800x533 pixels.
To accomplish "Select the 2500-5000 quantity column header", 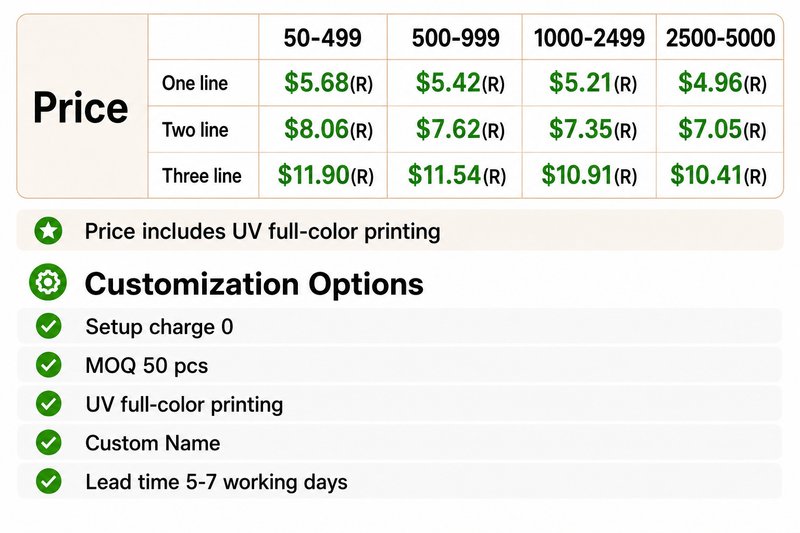I will [720, 38].
